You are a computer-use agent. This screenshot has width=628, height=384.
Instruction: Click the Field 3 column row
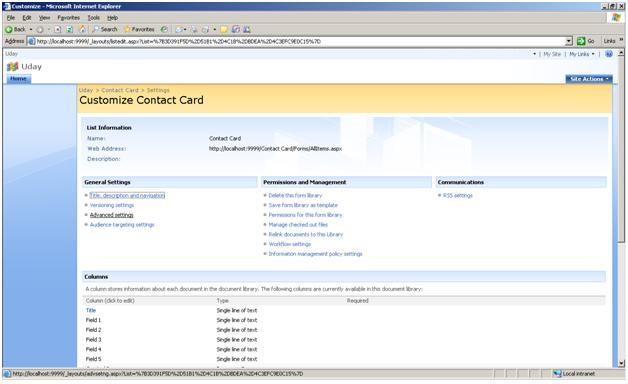[x=344, y=340]
